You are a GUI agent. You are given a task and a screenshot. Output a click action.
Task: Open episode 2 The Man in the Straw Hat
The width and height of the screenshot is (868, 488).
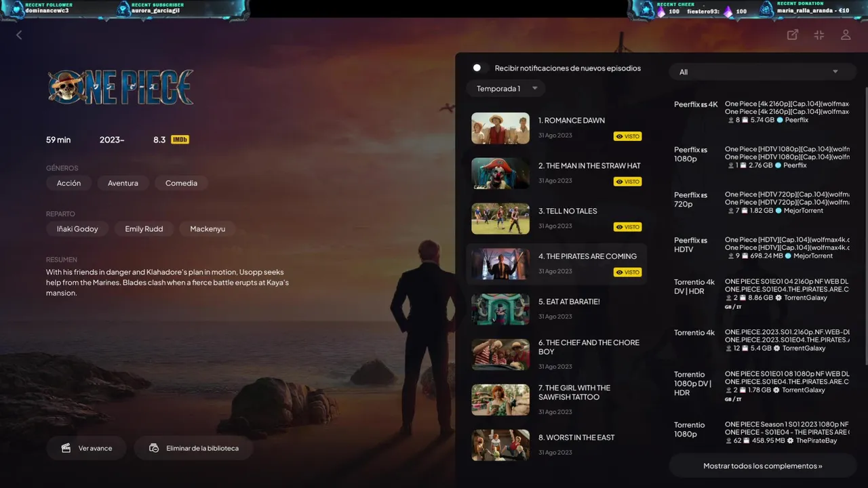[556, 174]
